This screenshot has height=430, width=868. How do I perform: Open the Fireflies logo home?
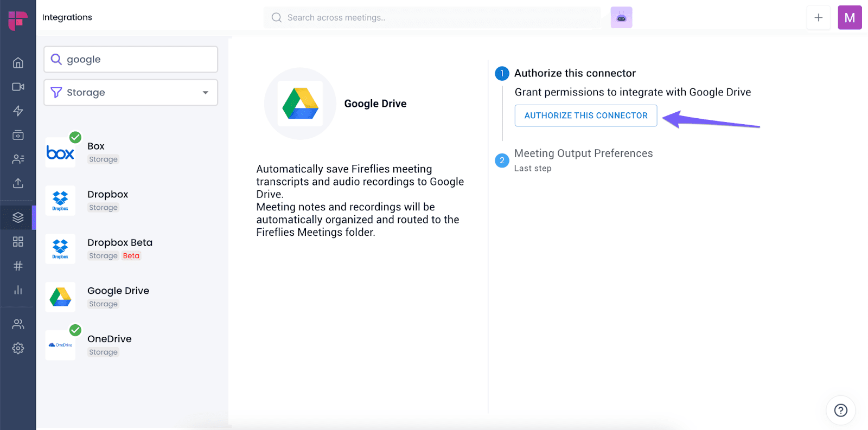18,21
